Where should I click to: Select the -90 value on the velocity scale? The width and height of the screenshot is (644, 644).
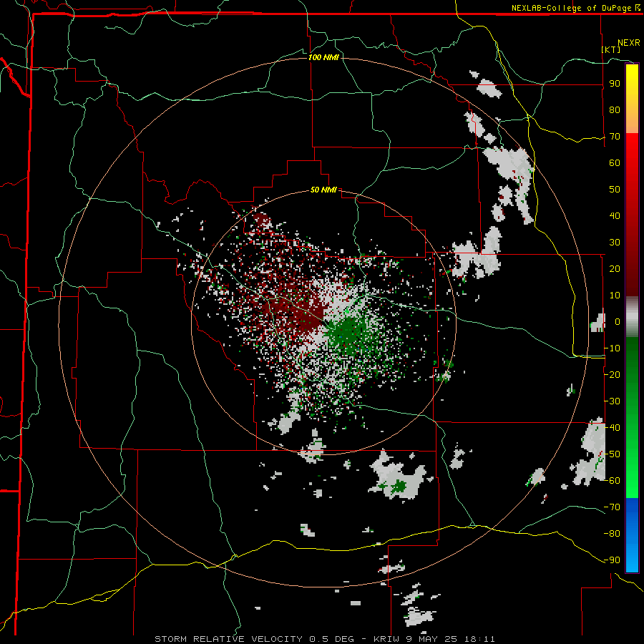click(x=612, y=560)
